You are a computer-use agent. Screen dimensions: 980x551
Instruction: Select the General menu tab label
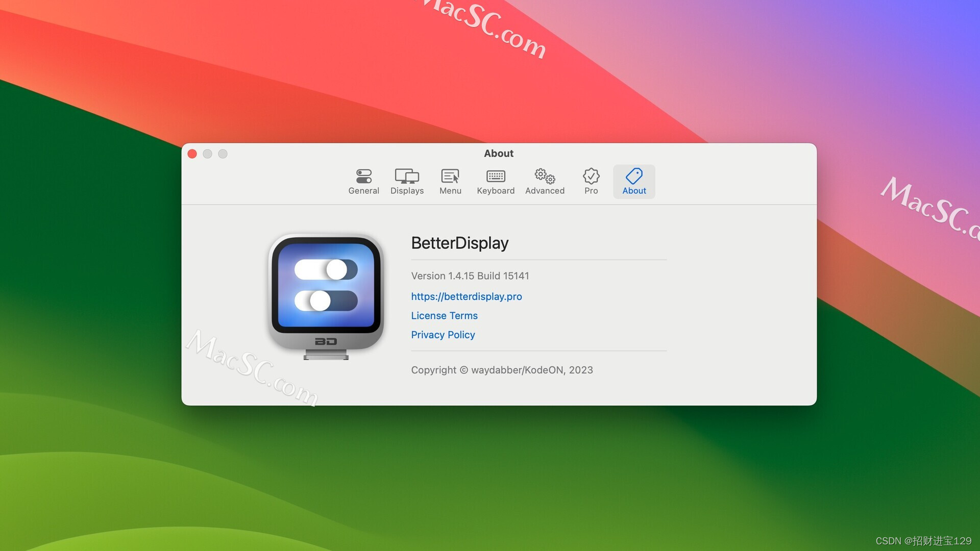click(363, 190)
